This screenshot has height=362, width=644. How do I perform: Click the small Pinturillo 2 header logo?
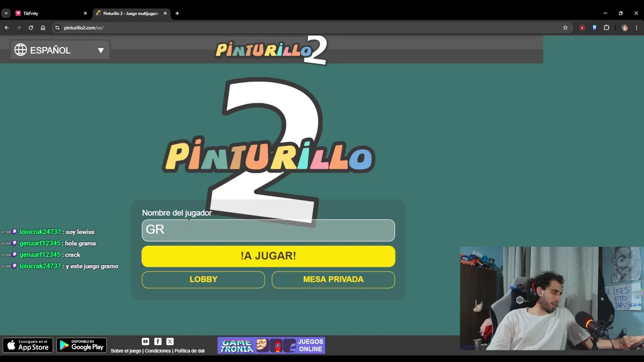272,50
